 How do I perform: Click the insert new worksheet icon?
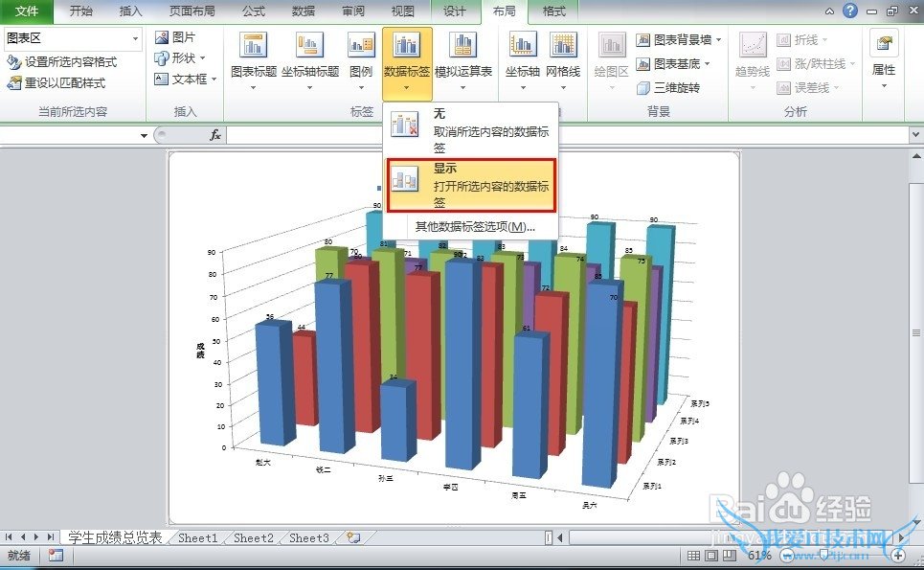coord(353,537)
